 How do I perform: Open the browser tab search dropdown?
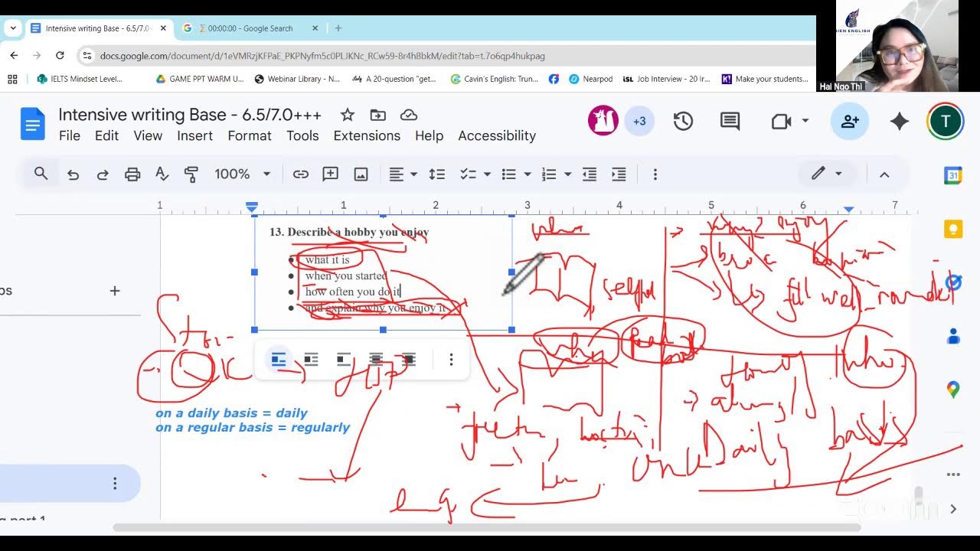pyautogui.click(x=13, y=28)
